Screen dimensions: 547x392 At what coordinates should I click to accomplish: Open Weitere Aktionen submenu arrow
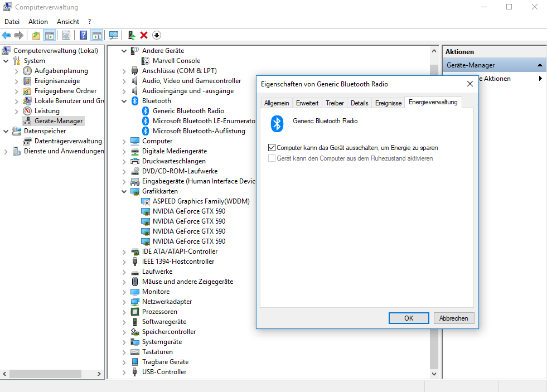click(540, 79)
